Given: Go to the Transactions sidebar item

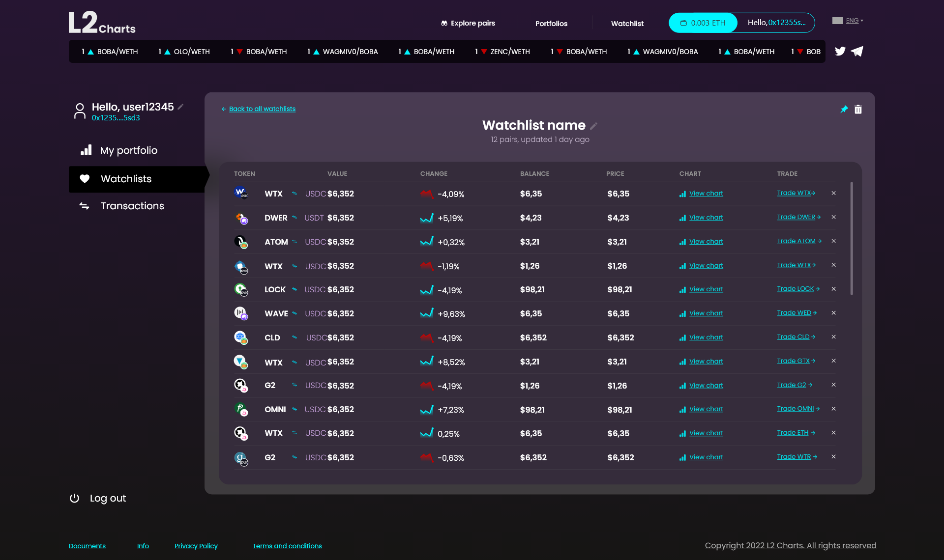Looking at the screenshot, I should coord(132,206).
